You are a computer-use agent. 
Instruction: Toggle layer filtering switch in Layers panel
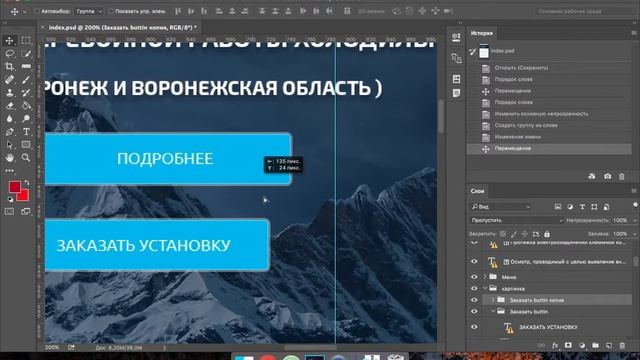pyautogui.click(x=635, y=205)
